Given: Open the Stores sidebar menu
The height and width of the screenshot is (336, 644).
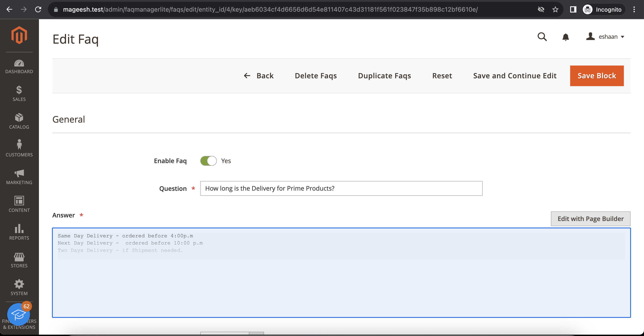Looking at the screenshot, I should click(19, 260).
